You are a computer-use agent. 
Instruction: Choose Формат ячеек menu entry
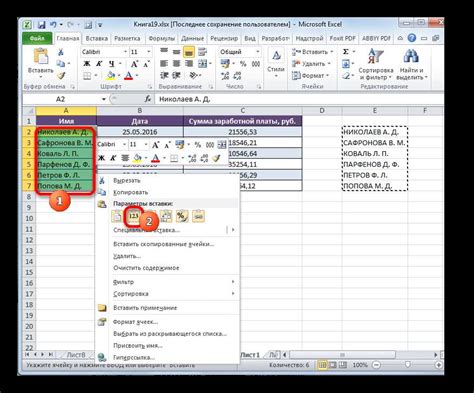point(135,322)
